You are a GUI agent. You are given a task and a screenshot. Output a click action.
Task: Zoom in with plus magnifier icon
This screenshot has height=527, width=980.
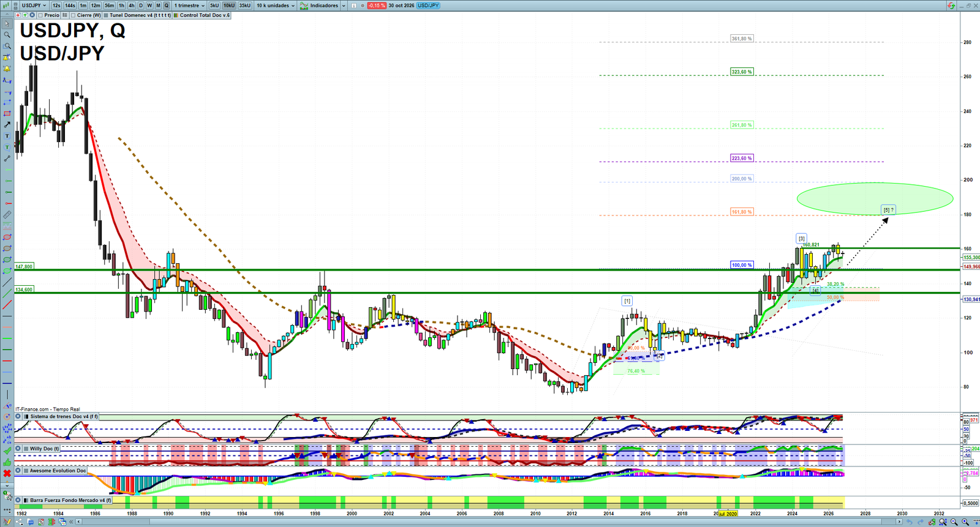(965, 522)
